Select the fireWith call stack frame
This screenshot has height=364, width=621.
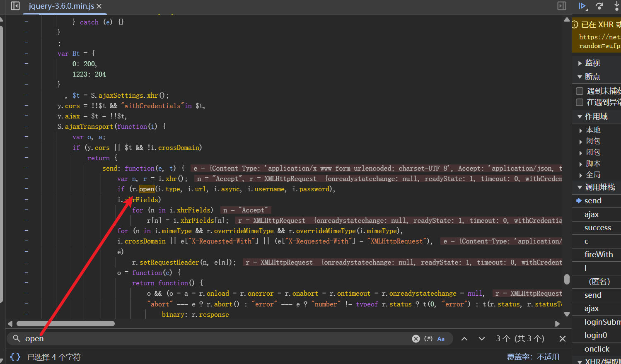598,255
